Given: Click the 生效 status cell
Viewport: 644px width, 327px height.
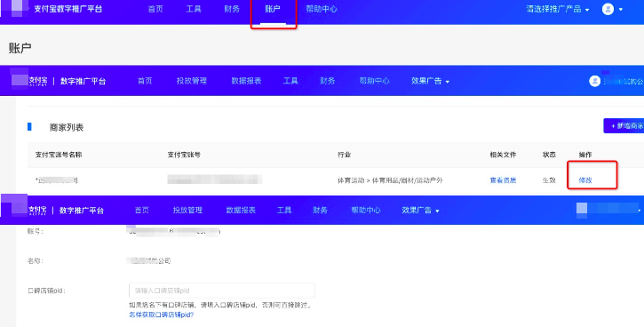Looking at the screenshot, I should [549, 180].
